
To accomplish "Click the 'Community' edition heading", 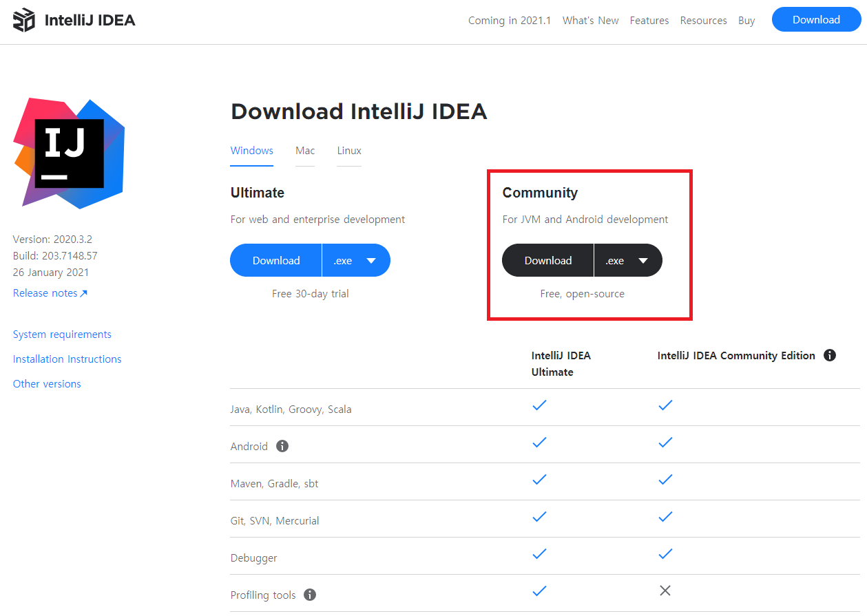I will [540, 193].
